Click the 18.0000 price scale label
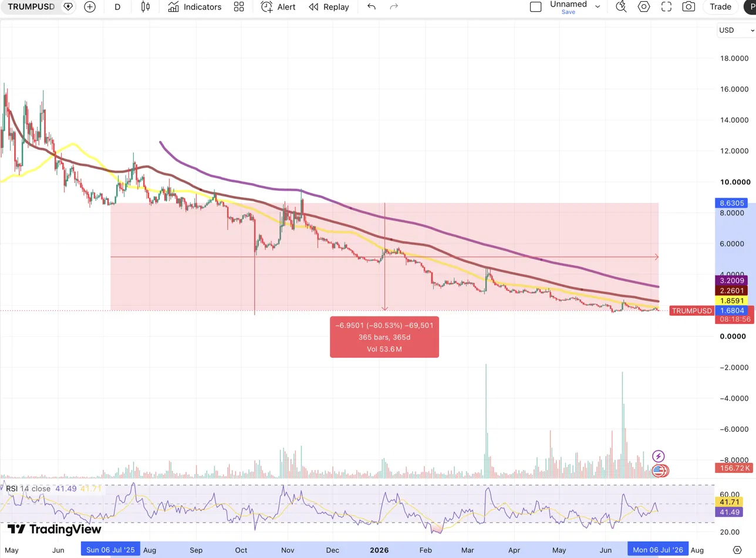 coord(734,58)
